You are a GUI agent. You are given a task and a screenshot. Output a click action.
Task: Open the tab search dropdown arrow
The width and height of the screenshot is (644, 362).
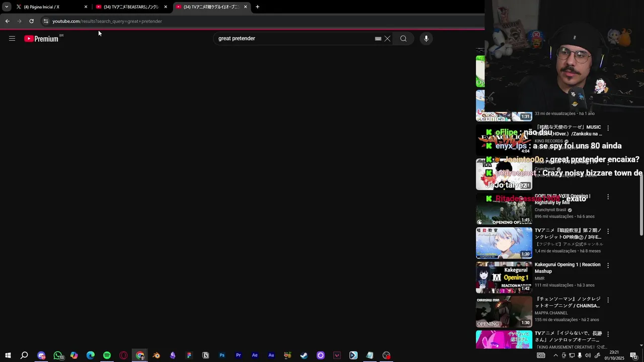click(x=7, y=7)
